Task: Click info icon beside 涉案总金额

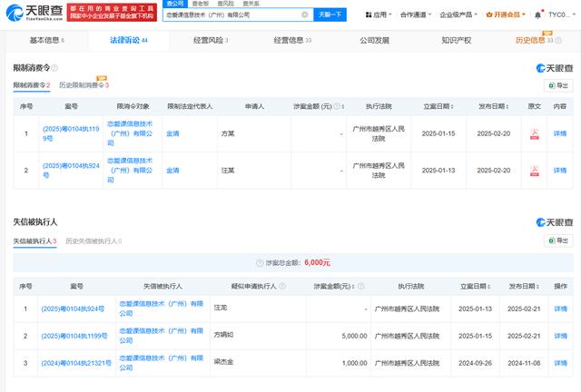Action: click(260, 262)
